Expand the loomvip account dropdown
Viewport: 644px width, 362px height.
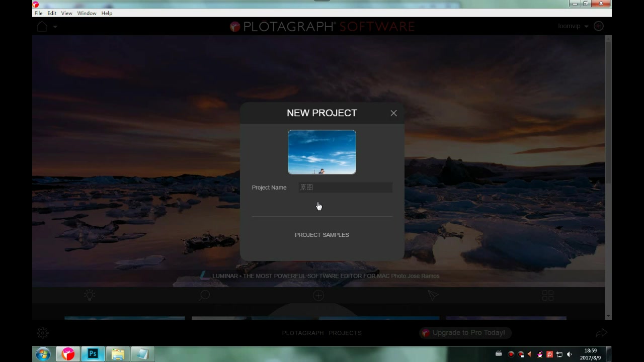(573, 26)
